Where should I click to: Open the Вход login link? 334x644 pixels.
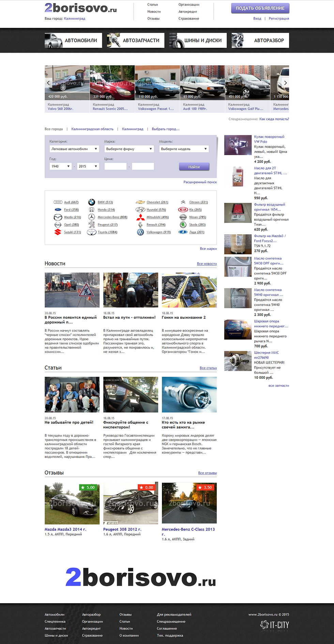coord(257,18)
